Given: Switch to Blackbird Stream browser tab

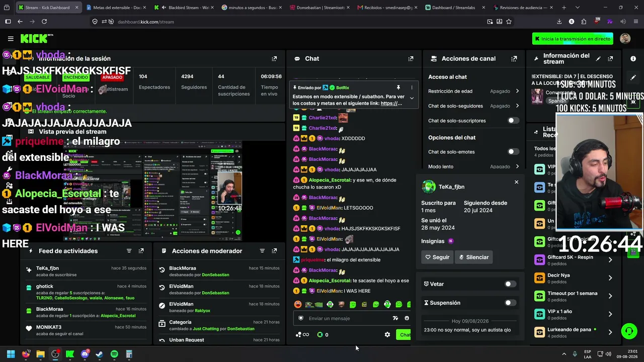Looking at the screenshot, I should coord(184,8).
